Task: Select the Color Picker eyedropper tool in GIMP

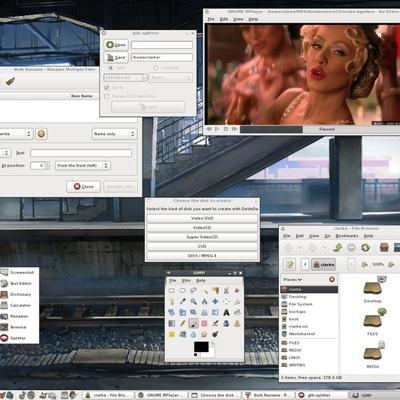Action: point(183,302)
